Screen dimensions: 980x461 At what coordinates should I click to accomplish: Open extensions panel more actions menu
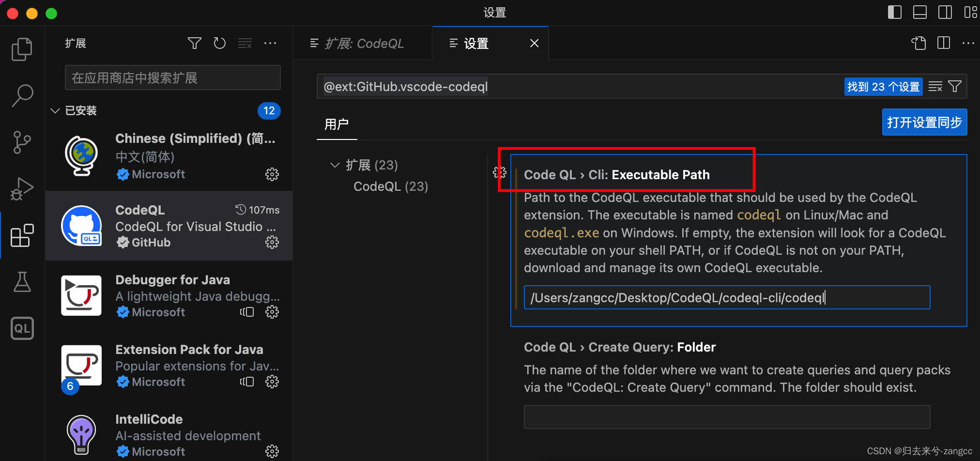click(270, 43)
